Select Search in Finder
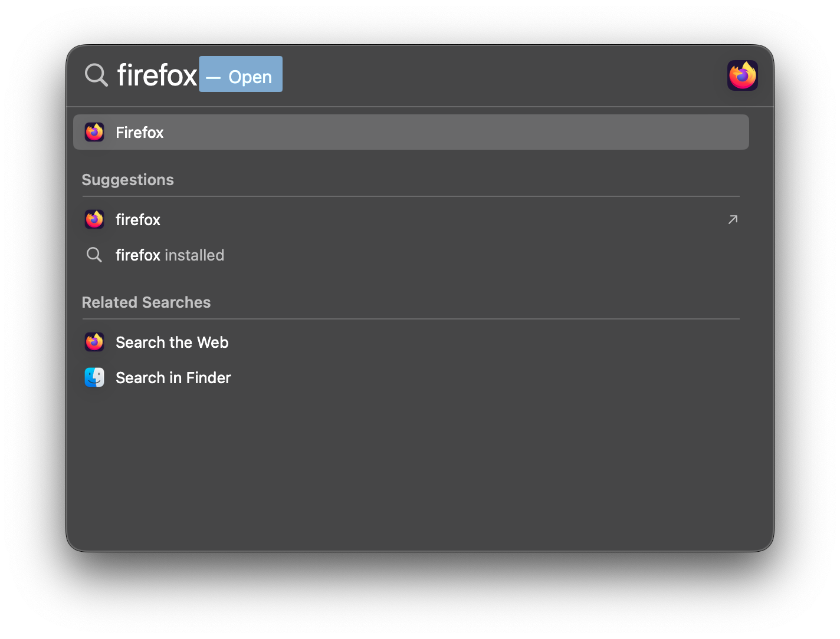 pyautogui.click(x=411, y=378)
